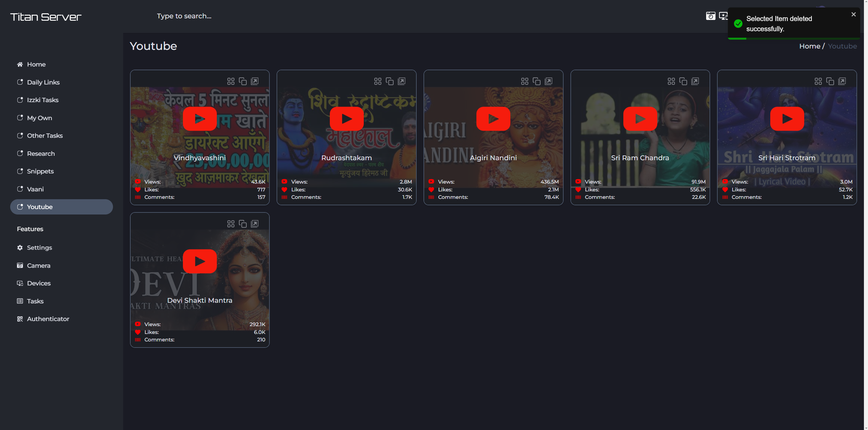Open Camera in the sidebar
The width and height of the screenshot is (868, 430).
click(61, 265)
